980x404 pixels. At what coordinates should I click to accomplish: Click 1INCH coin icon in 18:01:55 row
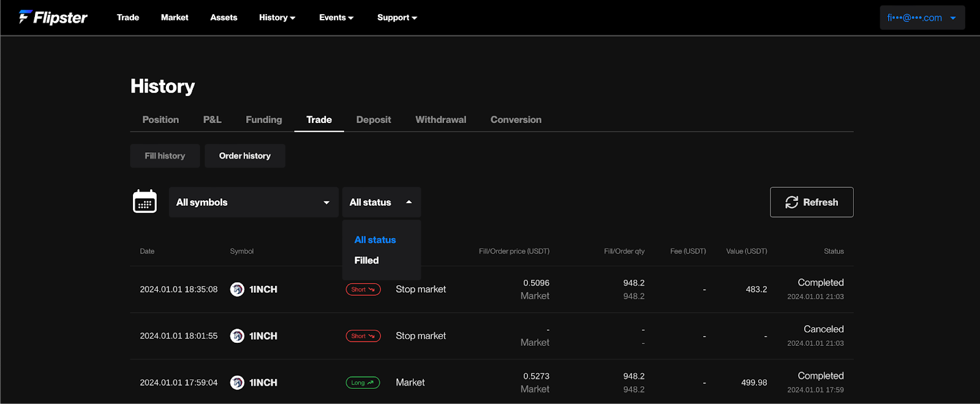pos(237,335)
